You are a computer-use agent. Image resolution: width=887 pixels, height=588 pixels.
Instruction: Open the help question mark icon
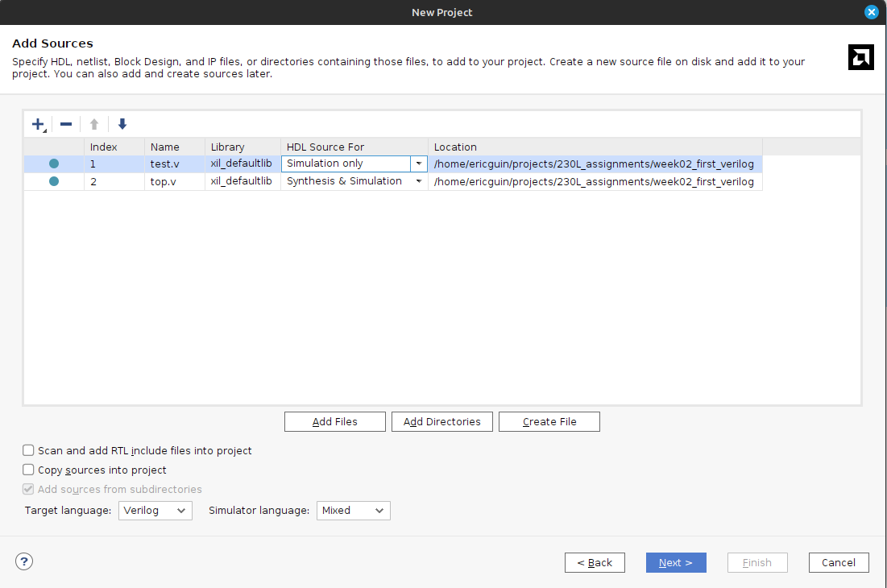tap(24, 561)
